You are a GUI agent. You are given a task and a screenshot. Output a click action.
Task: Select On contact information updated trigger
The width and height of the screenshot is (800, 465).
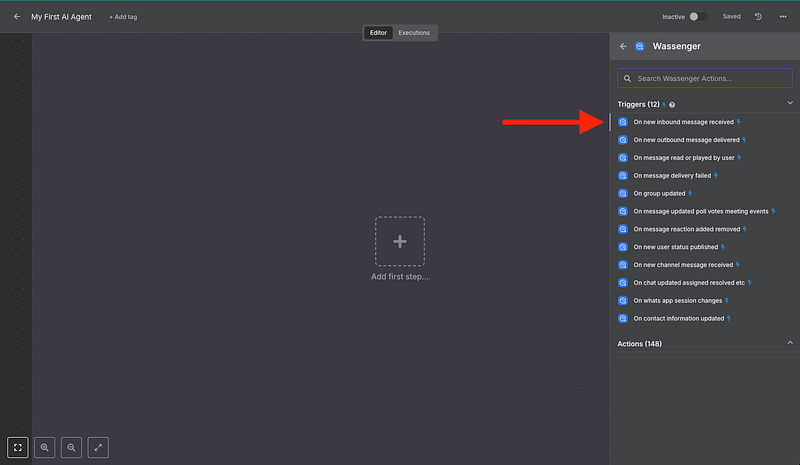point(679,318)
